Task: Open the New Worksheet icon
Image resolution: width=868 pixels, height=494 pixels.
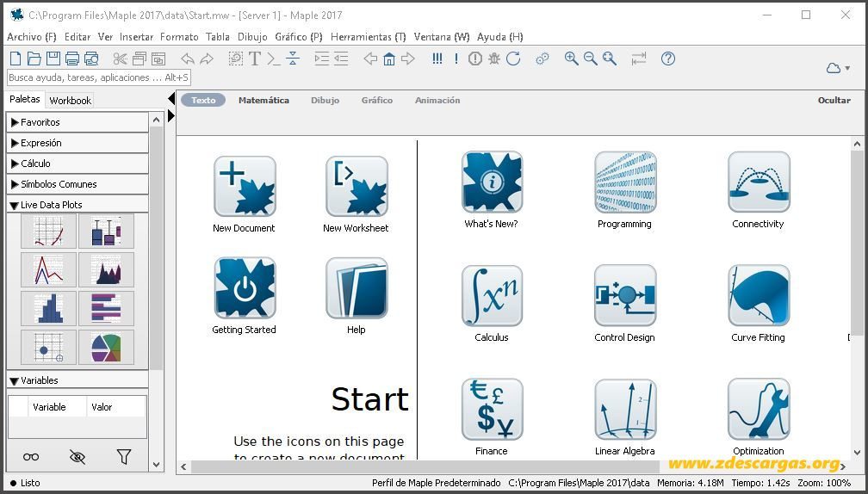Action: pyautogui.click(x=356, y=186)
